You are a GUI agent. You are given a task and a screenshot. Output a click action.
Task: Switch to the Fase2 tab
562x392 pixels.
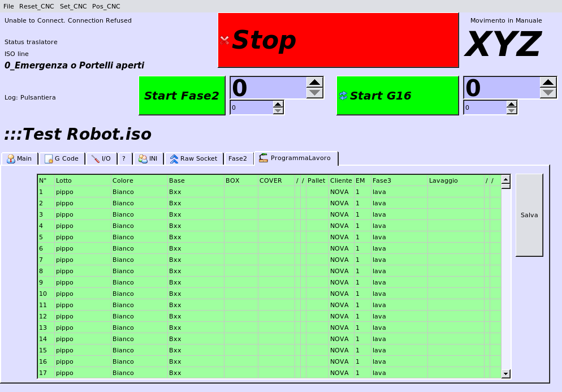tap(237, 159)
